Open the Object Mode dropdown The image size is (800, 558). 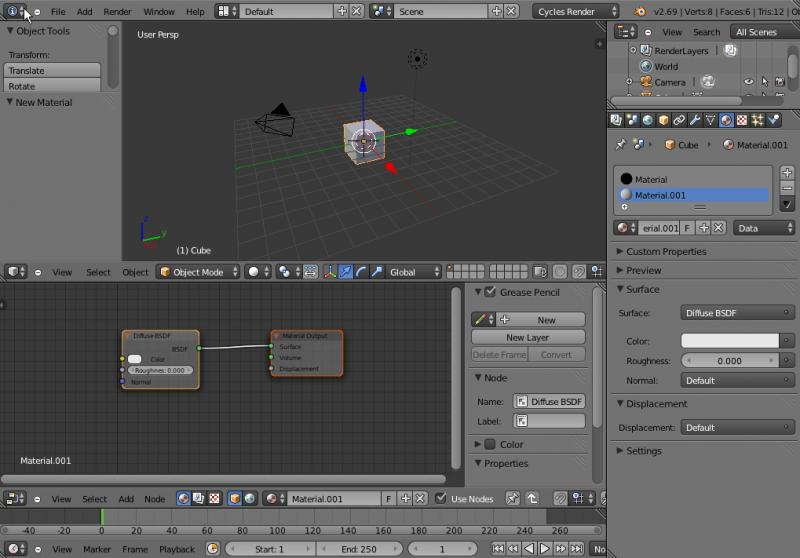pyautogui.click(x=198, y=272)
